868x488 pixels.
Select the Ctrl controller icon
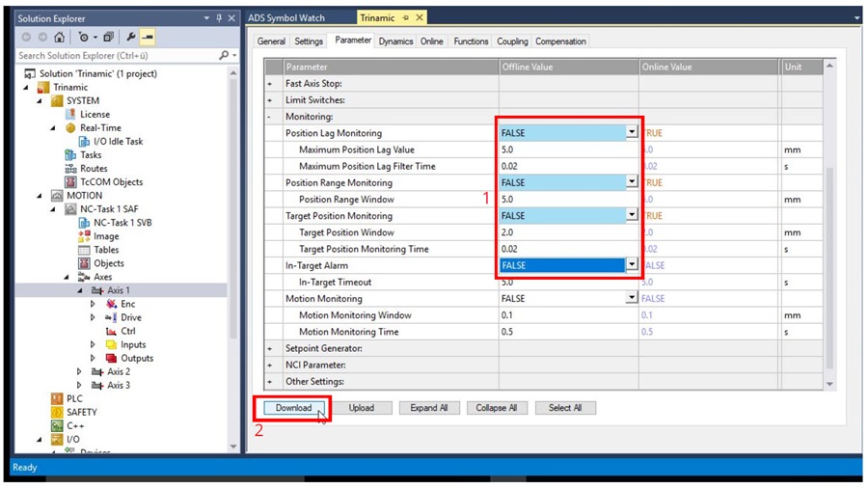tap(111, 331)
